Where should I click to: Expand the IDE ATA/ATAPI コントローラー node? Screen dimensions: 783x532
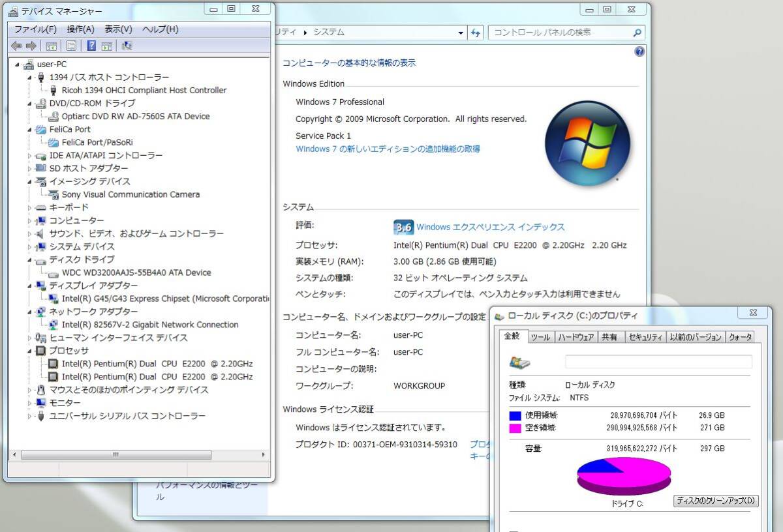click(x=30, y=155)
